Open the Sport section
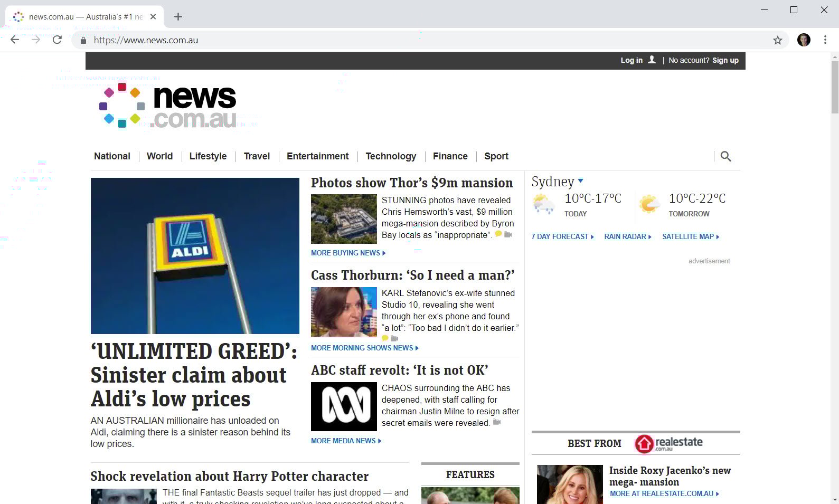This screenshot has height=504, width=839. click(496, 156)
